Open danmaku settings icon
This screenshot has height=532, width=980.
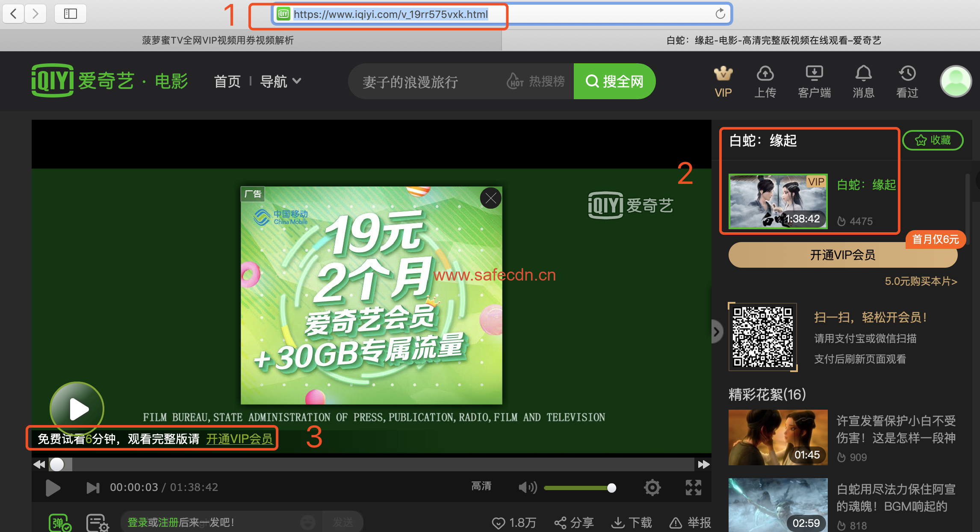97,523
